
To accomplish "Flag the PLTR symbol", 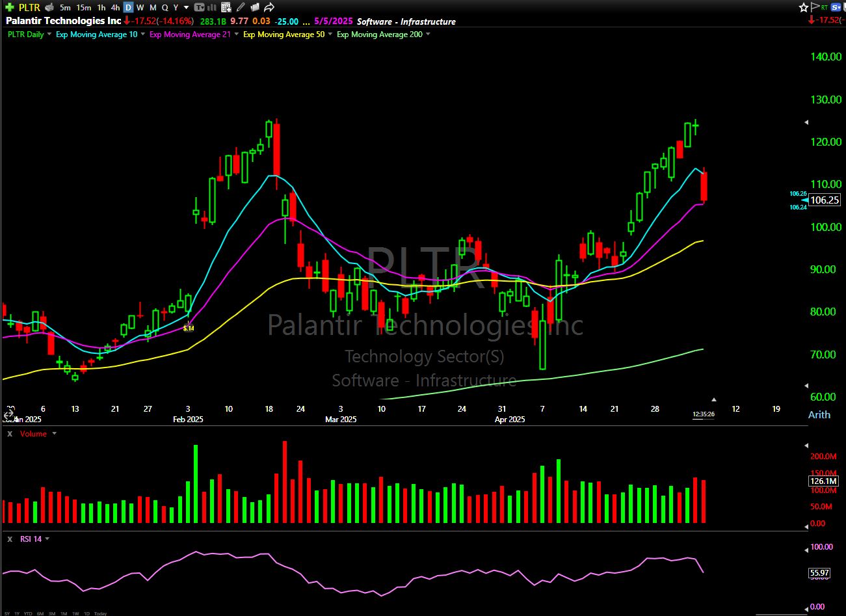I will coord(815,7).
